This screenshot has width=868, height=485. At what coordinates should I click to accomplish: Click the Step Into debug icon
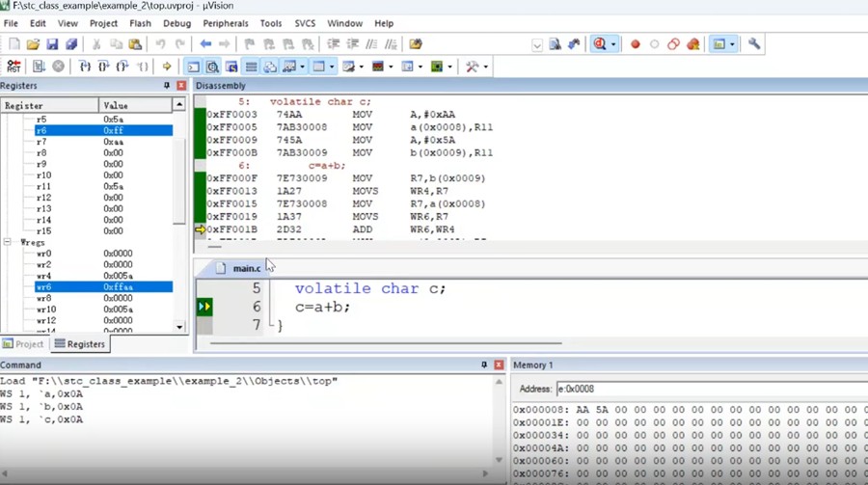point(85,67)
